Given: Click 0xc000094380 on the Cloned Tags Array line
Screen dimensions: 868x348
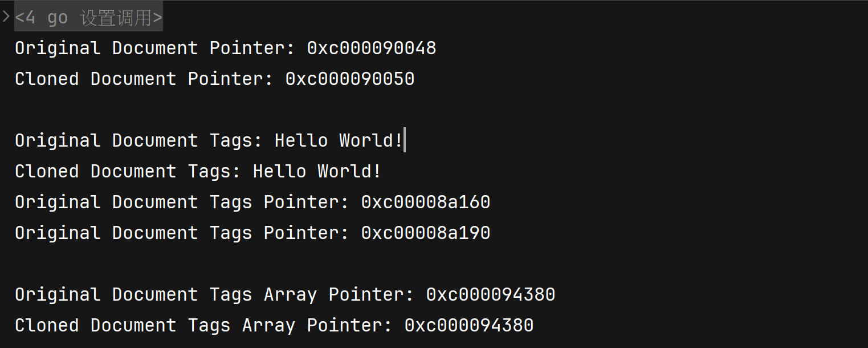Looking at the screenshot, I should tap(469, 326).
